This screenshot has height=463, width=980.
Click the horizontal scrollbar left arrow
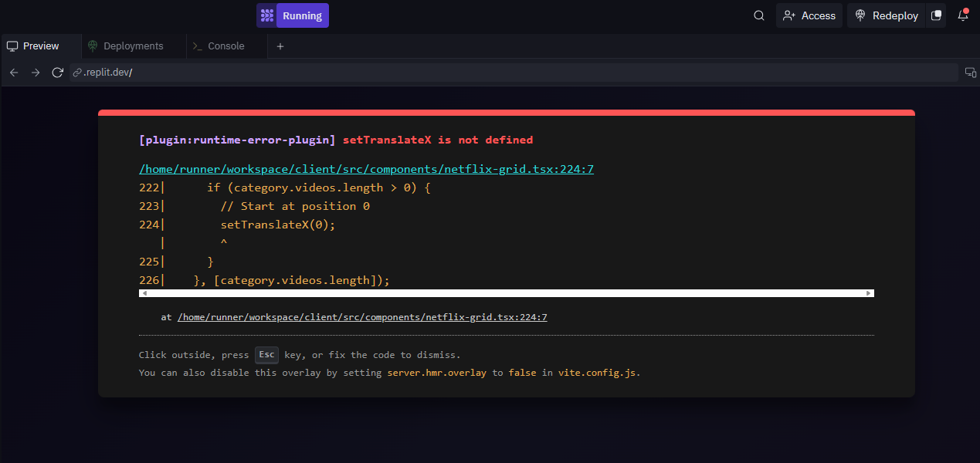(x=144, y=293)
